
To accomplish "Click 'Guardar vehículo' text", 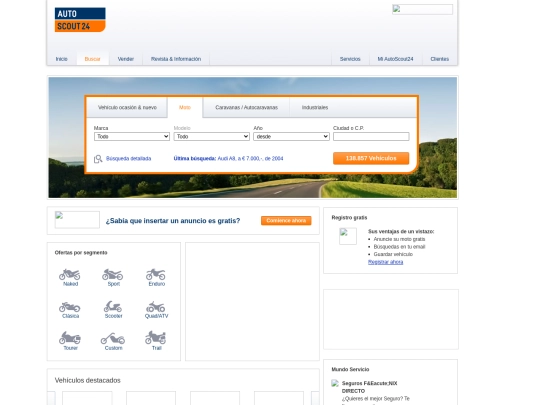I will 393,254.
